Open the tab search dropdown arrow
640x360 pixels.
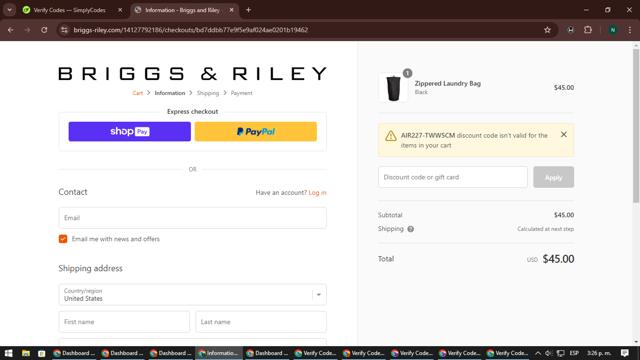coord(9,10)
